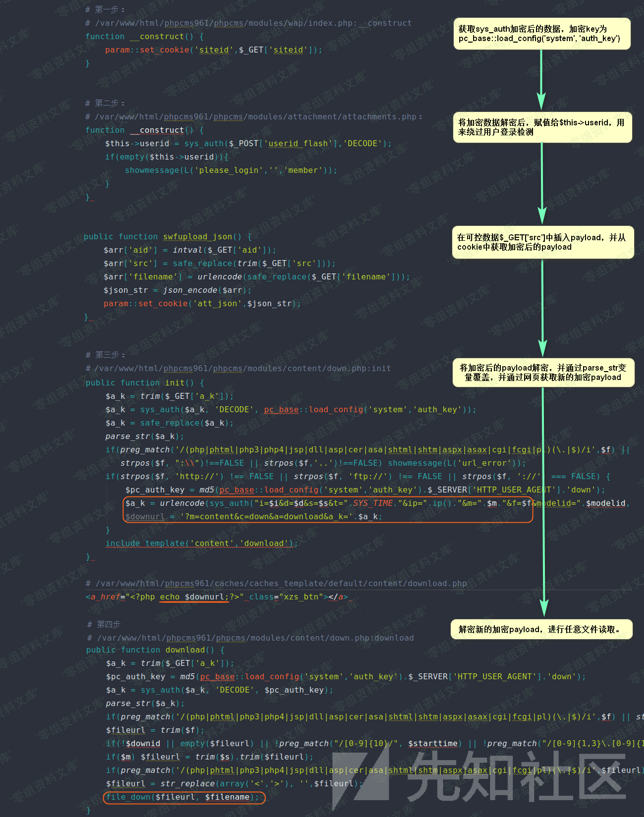Click the '# 第四步' comment heading
The image size is (644, 817).
coord(104,624)
